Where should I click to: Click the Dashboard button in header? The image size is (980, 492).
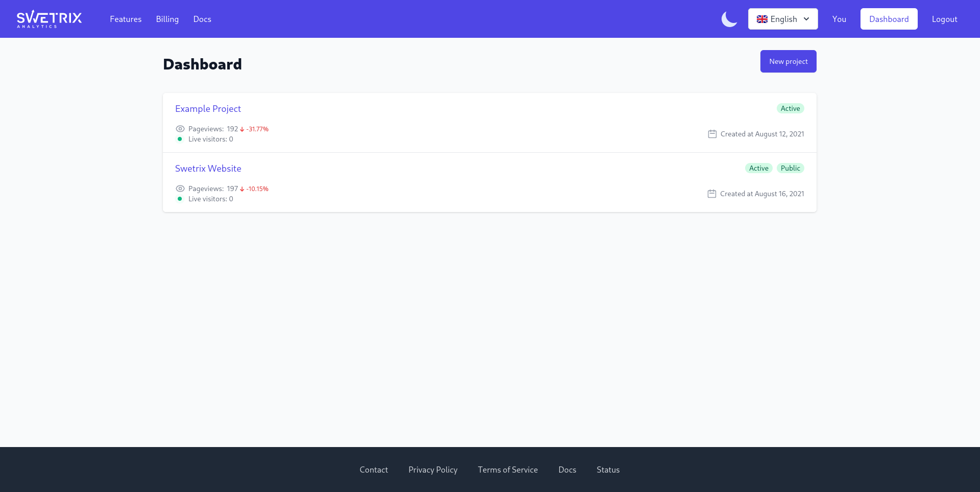pyautogui.click(x=889, y=19)
